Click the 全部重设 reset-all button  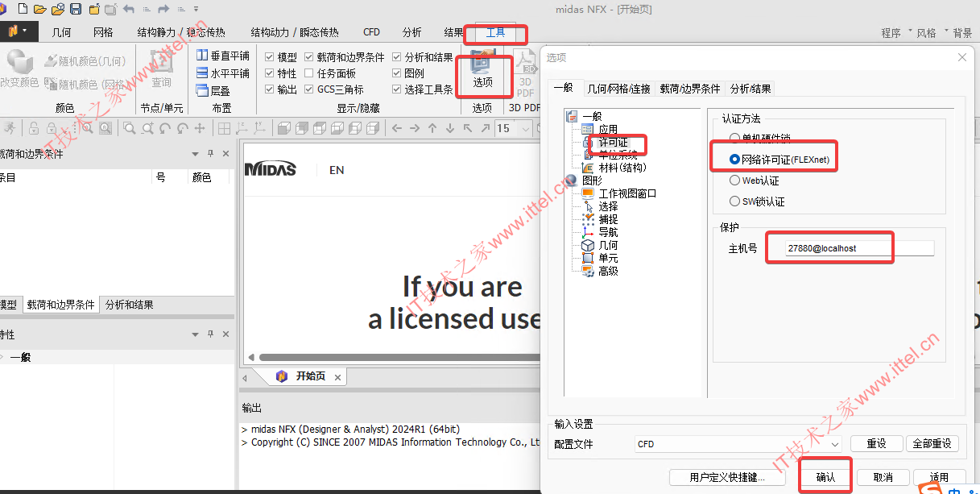[x=932, y=443]
